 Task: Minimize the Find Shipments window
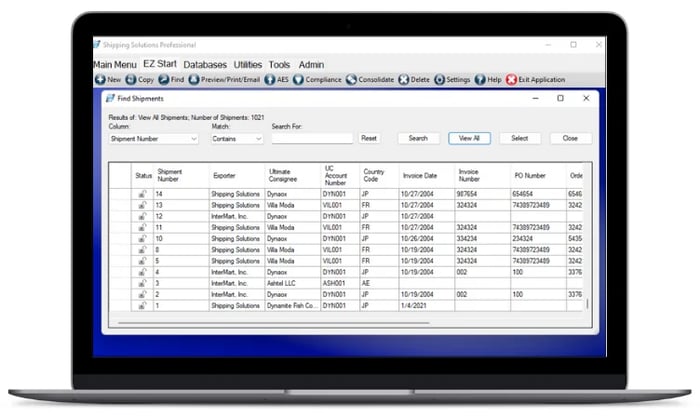click(535, 98)
